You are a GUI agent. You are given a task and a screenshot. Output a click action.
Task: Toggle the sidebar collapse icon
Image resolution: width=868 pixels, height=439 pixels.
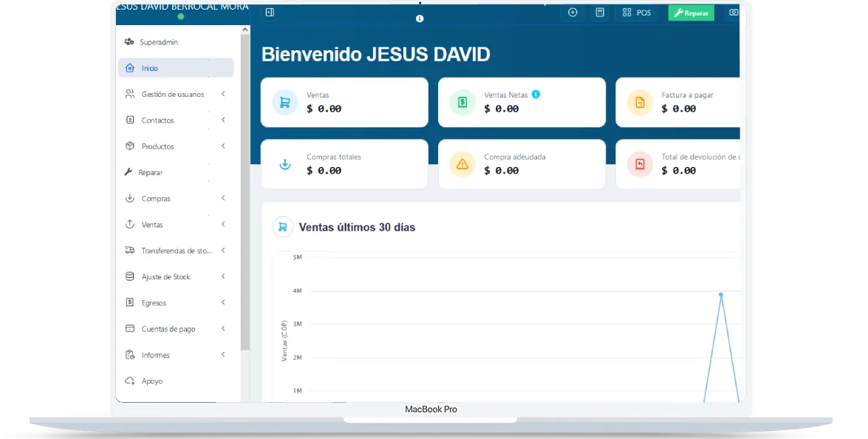(270, 13)
